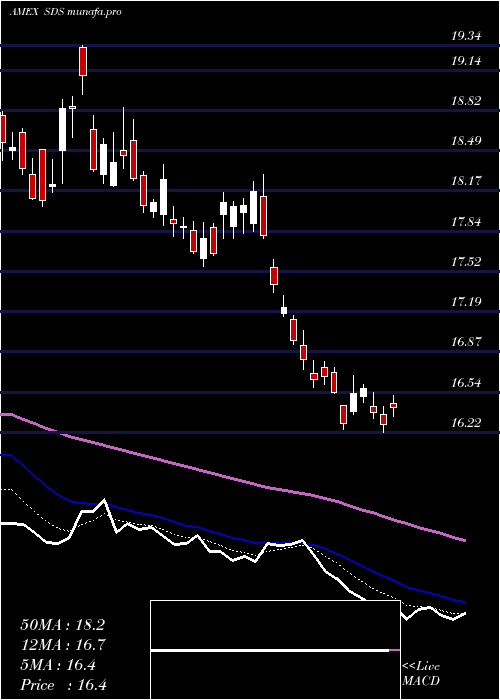Click the Live MACD indicator box

click(275, 650)
